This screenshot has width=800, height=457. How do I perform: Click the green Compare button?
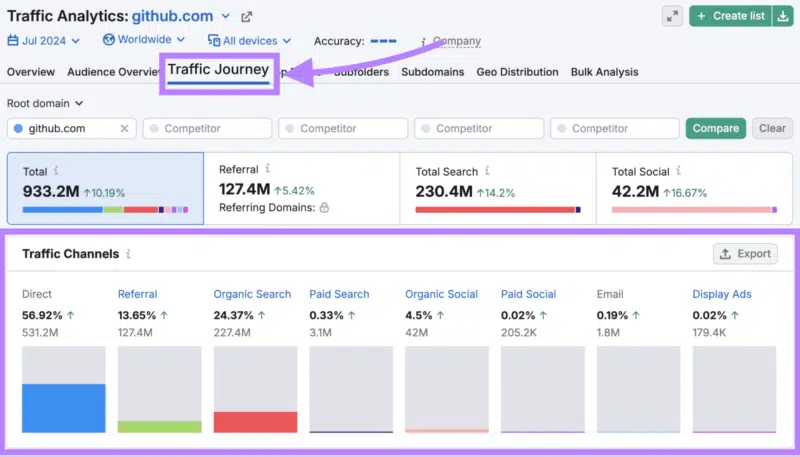point(715,129)
